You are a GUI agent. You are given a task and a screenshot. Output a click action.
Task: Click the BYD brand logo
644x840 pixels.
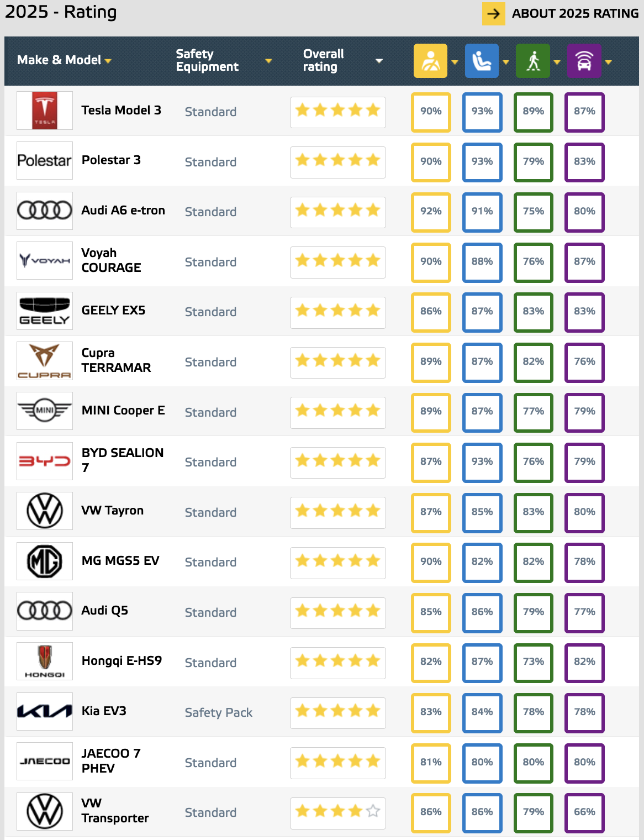[x=45, y=461]
